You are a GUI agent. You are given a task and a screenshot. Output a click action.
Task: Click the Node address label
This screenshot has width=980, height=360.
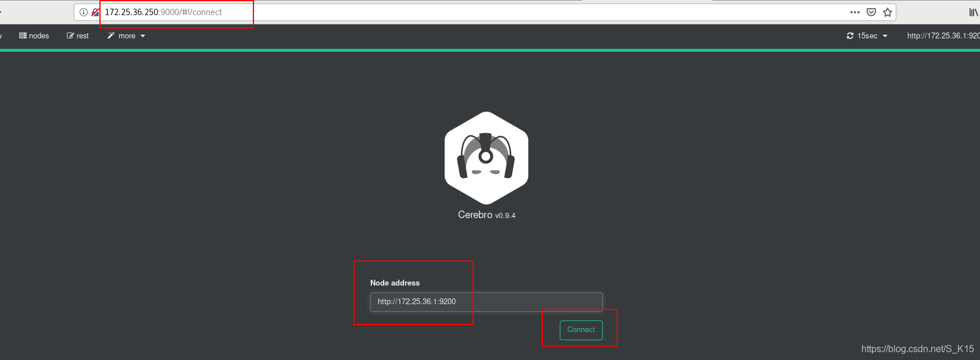(x=395, y=283)
